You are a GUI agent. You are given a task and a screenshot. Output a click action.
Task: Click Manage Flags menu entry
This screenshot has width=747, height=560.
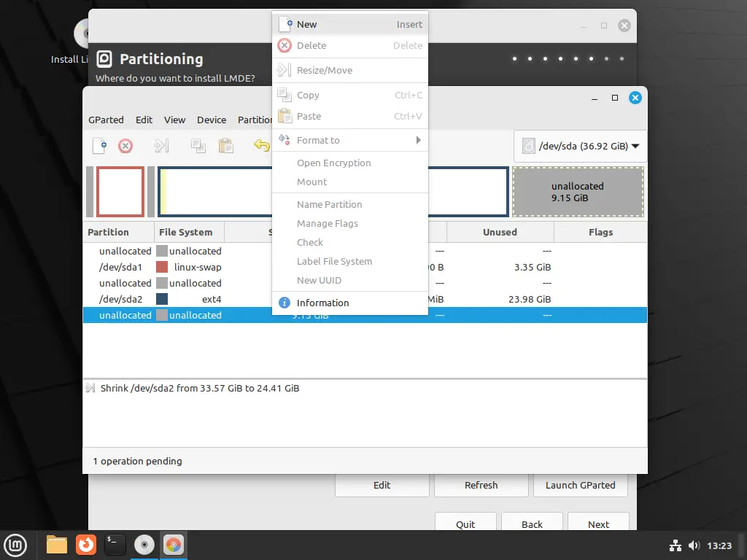350,223
